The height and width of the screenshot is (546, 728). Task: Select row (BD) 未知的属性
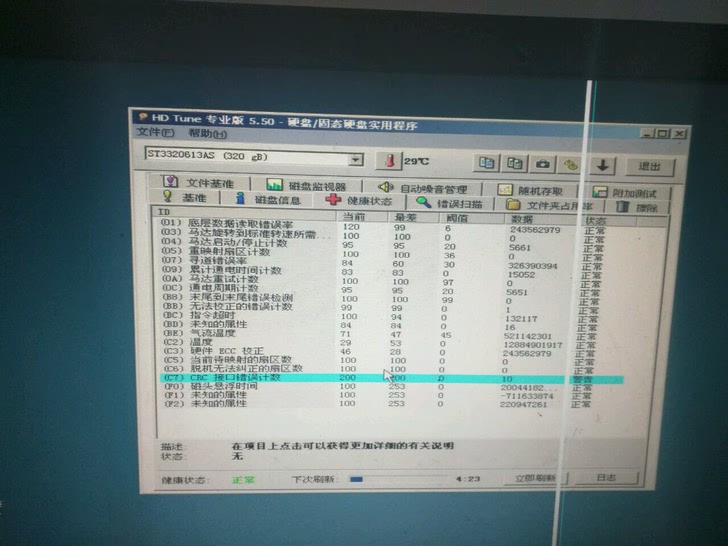pos(389,325)
